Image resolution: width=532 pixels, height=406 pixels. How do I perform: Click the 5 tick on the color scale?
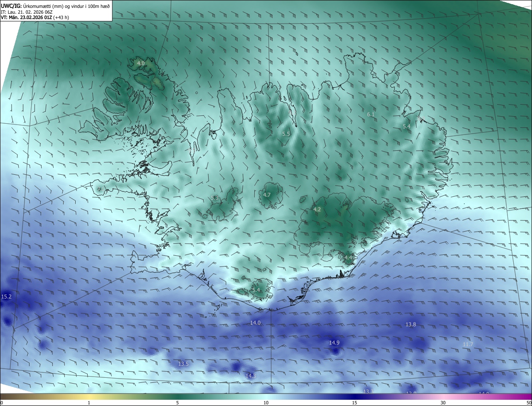(x=177, y=403)
